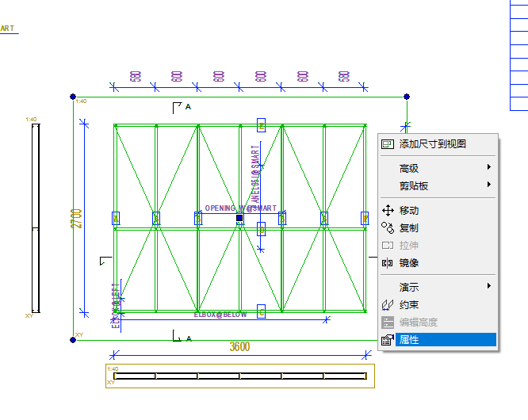528x420 pixels.
Task: Click the 编辑高度 edit height icon
Action: coord(388,323)
